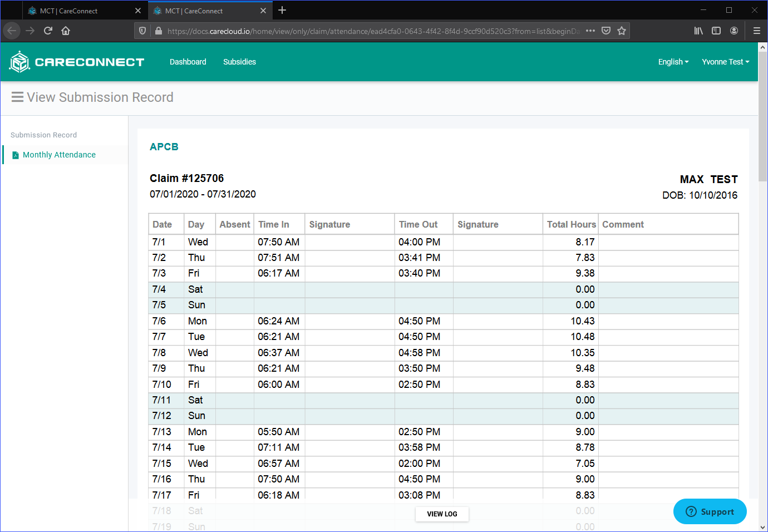Open the Subsidies menu item
The height and width of the screenshot is (532, 768).
240,62
